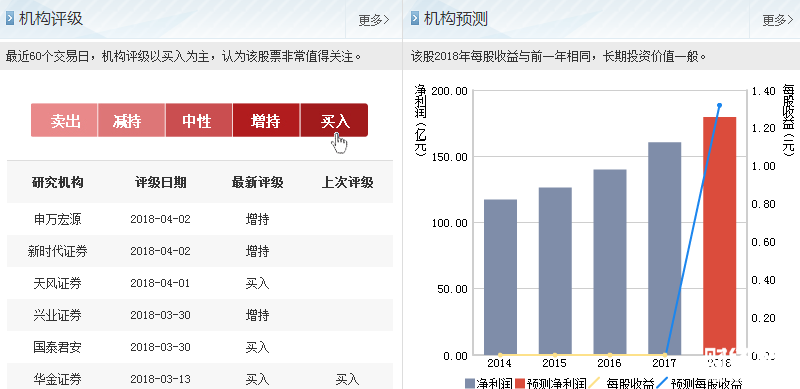Click the 评级日期 column header
The width and height of the screenshot is (800, 389).
point(160,182)
